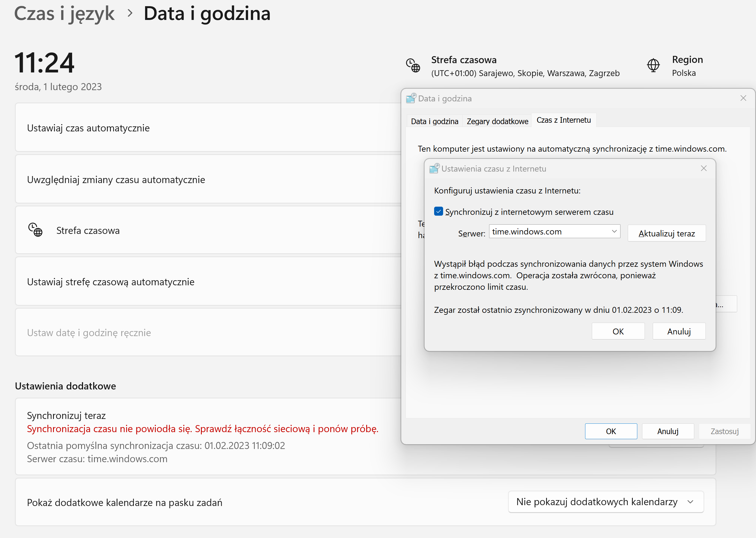Confirm with OK in the internet time dialog

coord(618,331)
